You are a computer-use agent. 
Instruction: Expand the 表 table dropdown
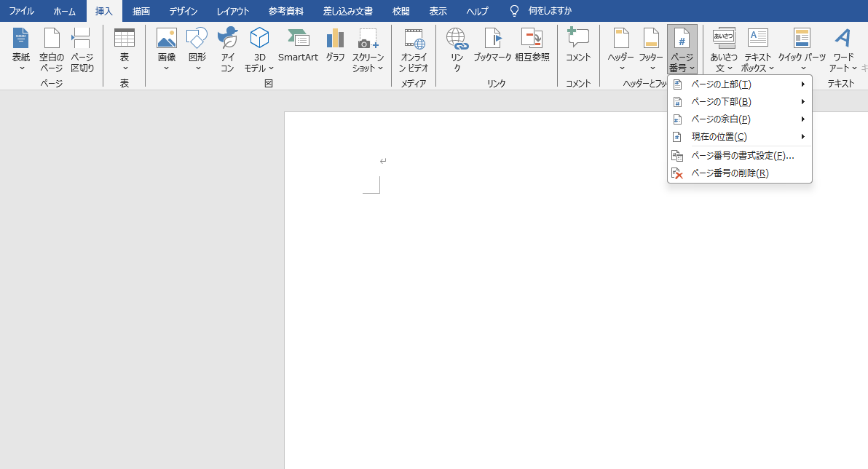125,50
